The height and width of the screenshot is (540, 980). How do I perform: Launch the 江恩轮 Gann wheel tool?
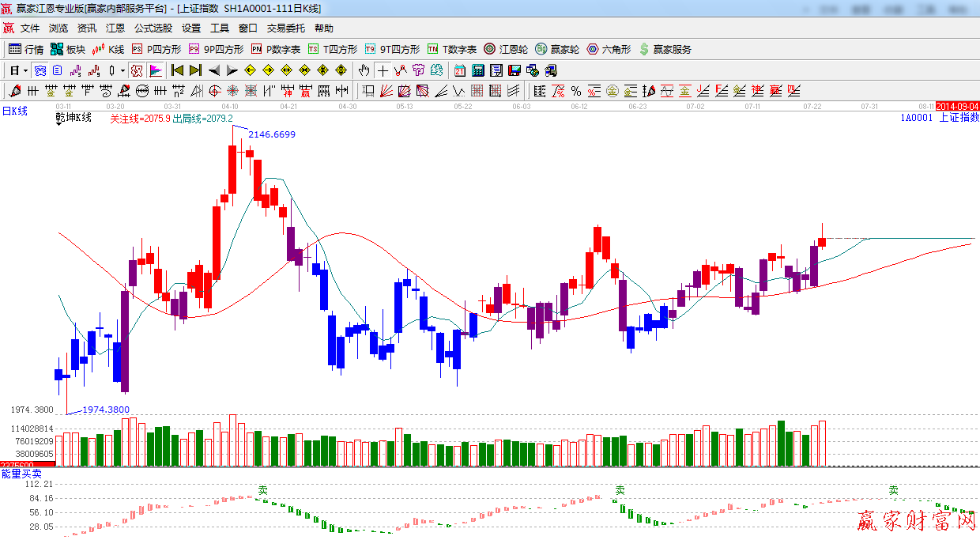click(x=506, y=49)
